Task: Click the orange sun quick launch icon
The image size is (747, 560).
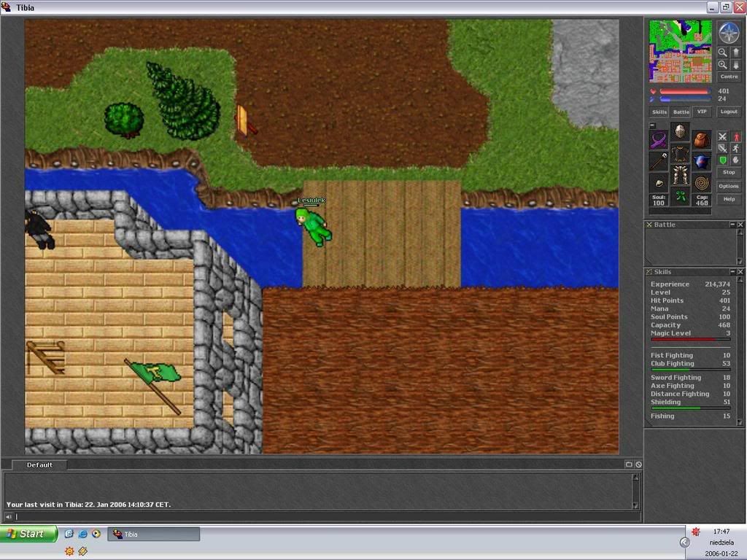Action: coord(69,551)
